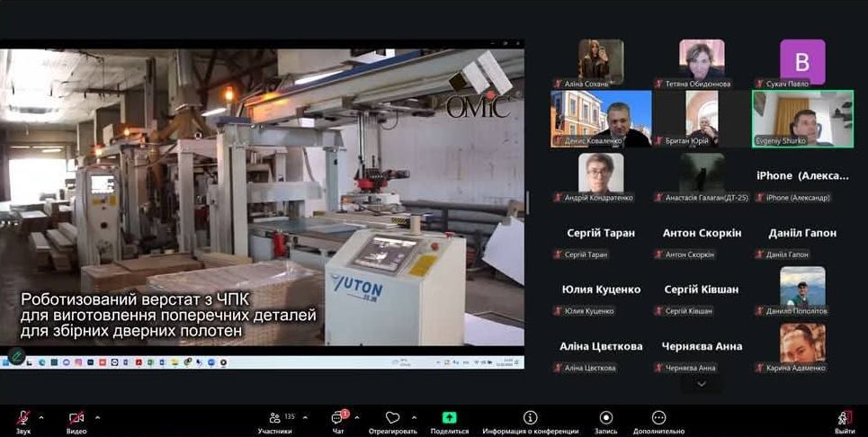Open the Дополнительно more options menu
Image resolution: width=868 pixels, height=437 pixels.
658,419
